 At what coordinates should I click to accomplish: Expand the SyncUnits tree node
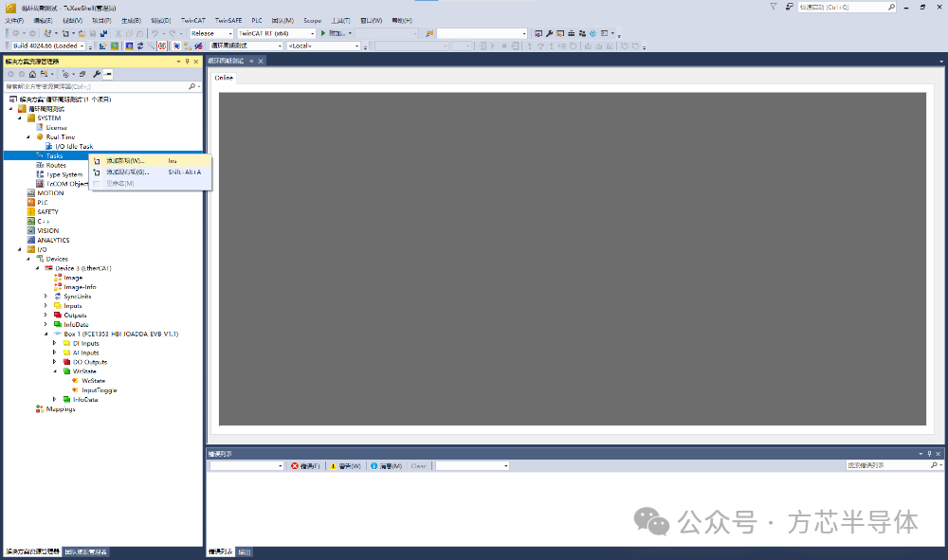tap(46, 297)
